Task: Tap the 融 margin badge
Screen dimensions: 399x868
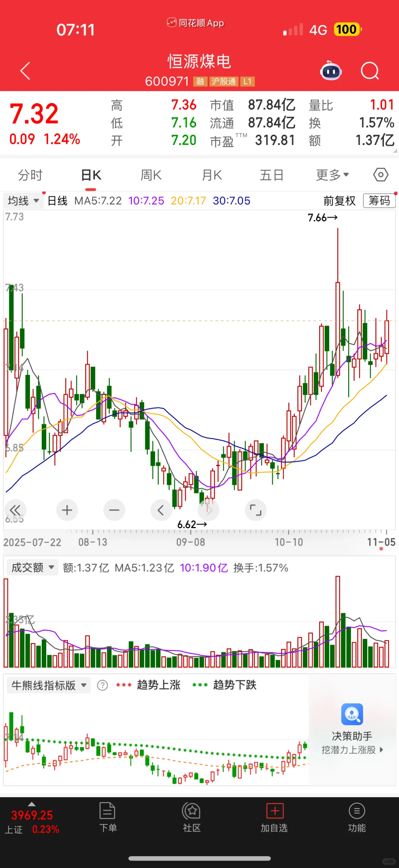Action: point(200,81)
